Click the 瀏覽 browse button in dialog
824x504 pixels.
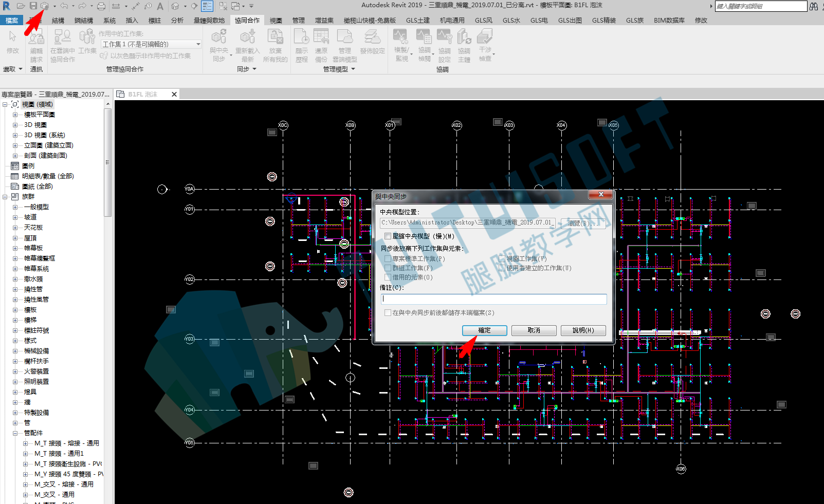tap(583, 223)
